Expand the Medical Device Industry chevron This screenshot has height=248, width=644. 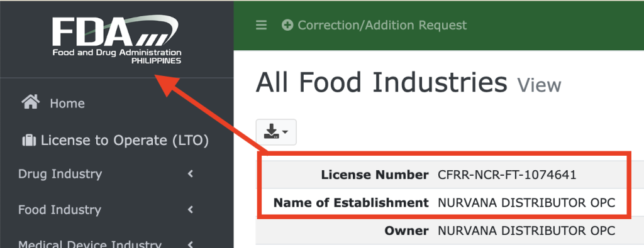[x=190, y=245]
